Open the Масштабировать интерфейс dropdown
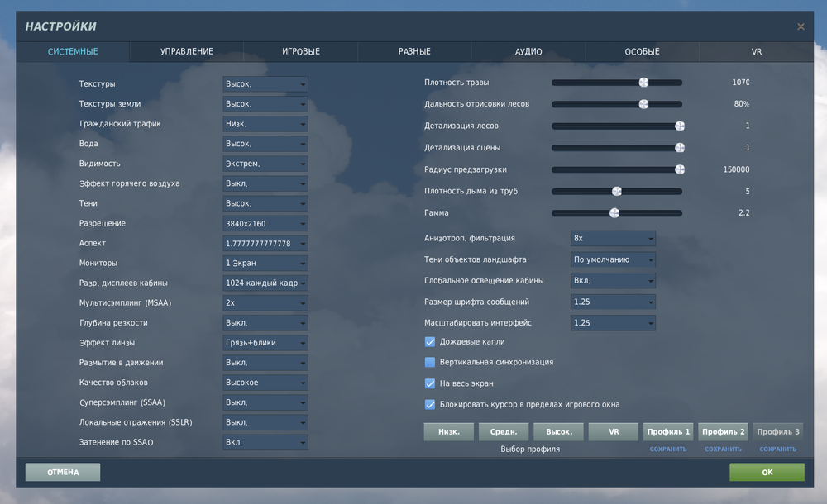The width and height of the screenshot is (827, 504). [613, 323]
